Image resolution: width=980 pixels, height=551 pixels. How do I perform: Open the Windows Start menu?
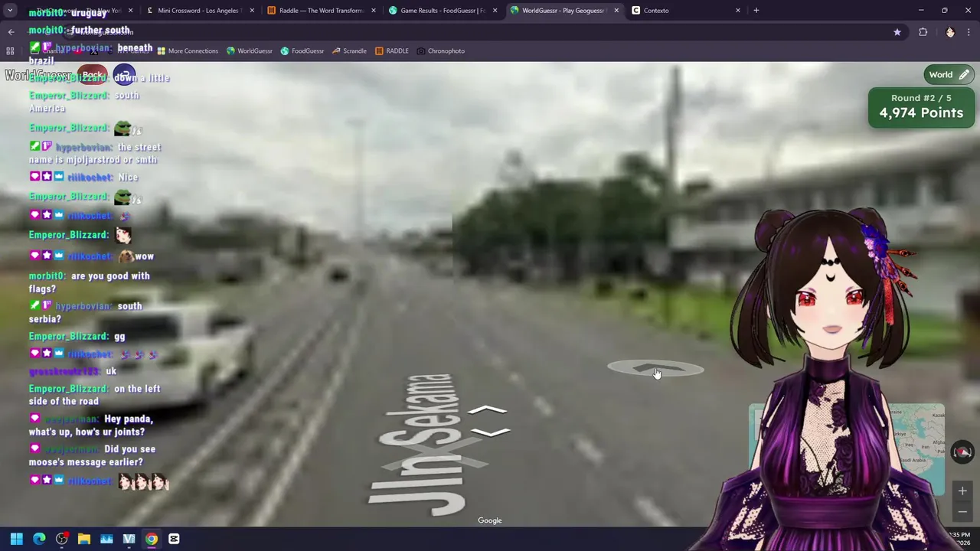coord(17,539)
